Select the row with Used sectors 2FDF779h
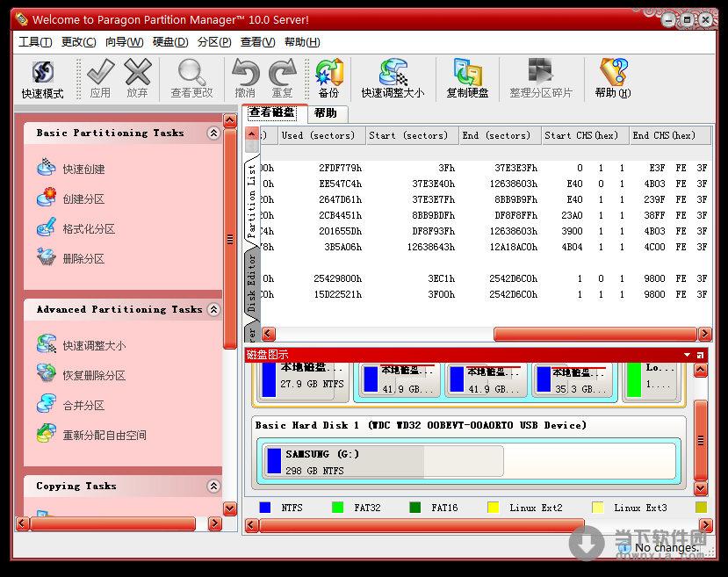 tap(485, 168)
